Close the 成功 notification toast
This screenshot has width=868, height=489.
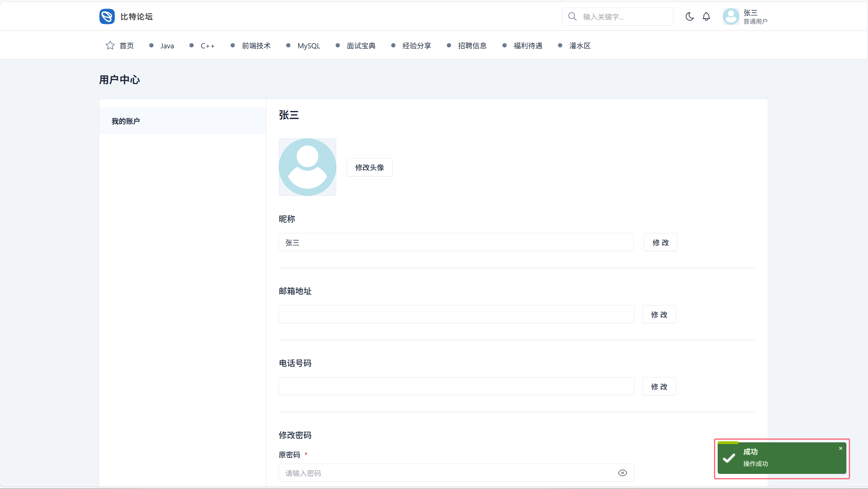click(x=841, y=449)
